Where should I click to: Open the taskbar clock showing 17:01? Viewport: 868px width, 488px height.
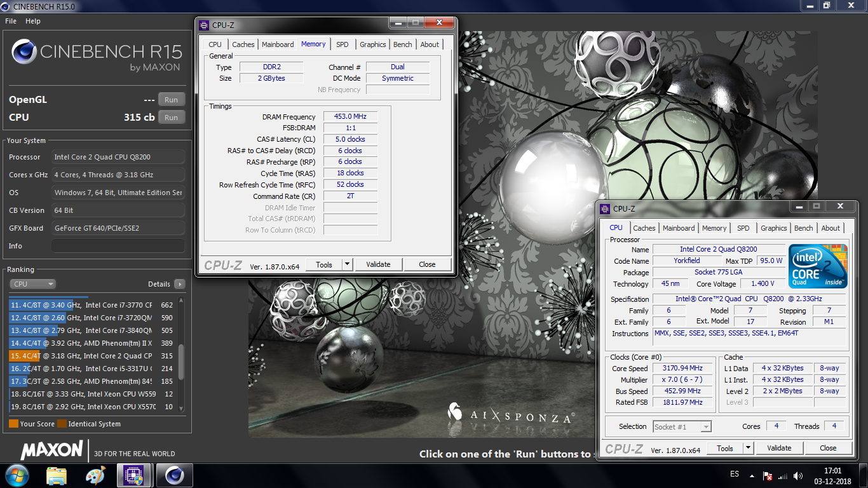832,475
